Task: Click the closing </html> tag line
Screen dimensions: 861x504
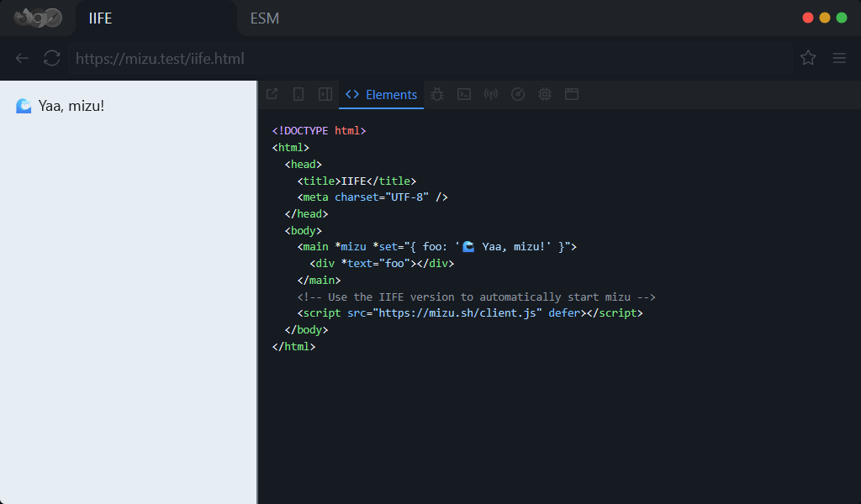Action: tap(293, 347)
